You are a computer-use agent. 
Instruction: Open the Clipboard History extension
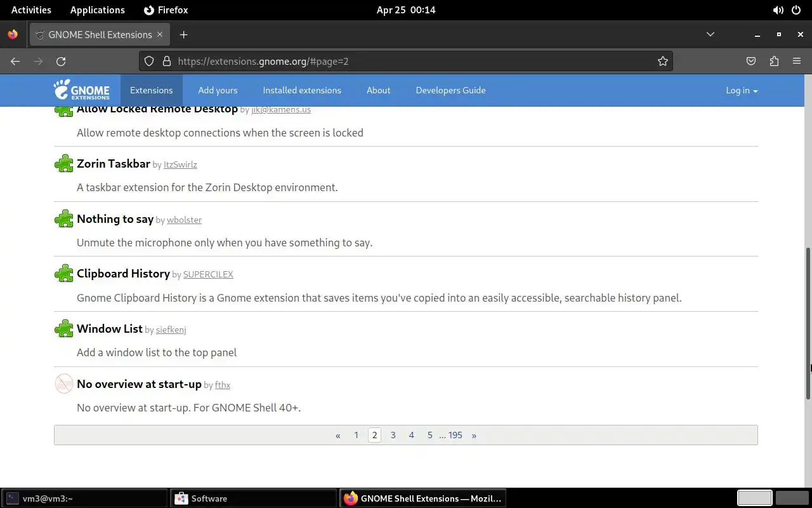[123, 274]
